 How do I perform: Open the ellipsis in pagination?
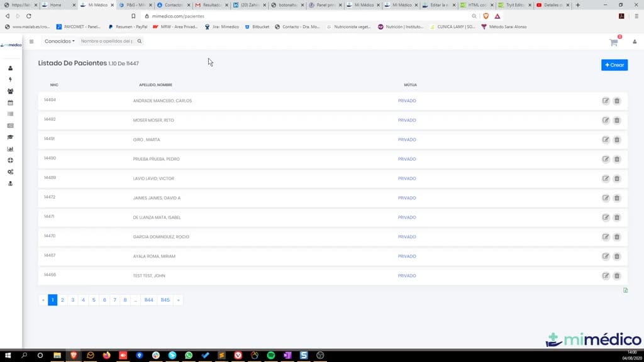coord(136,300)
